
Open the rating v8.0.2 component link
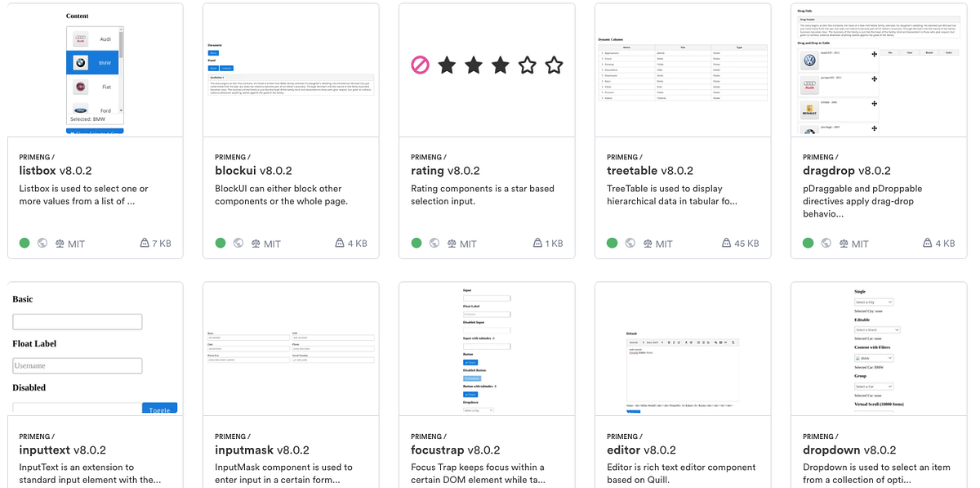(x=445, y=171)
